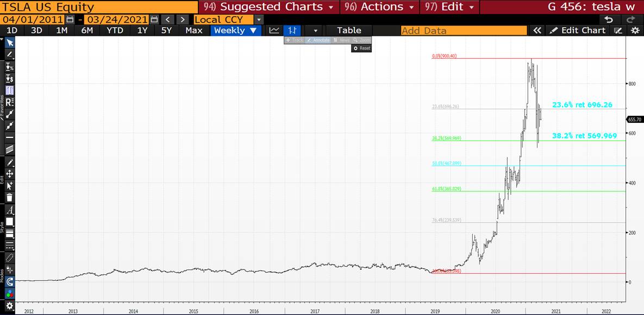The height and width of the screenshot is (315, 644).
Task: Click the 0.0%(900.40) Fibonacci level label
Action: click(444, 56)
